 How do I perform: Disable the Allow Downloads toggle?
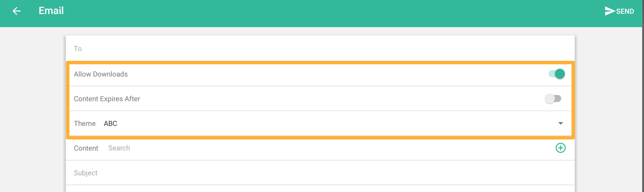pos(558,74)
